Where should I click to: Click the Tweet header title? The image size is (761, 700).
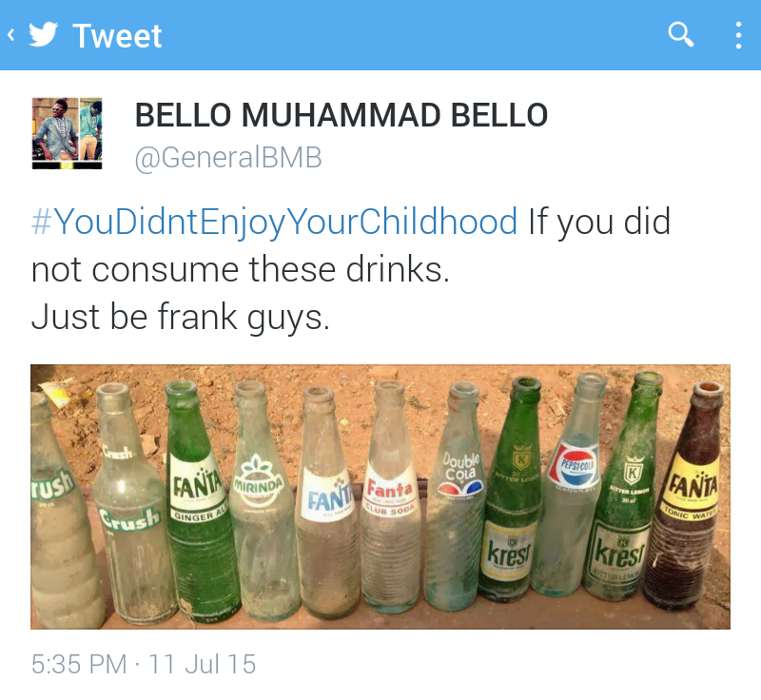tap(117, 35)
